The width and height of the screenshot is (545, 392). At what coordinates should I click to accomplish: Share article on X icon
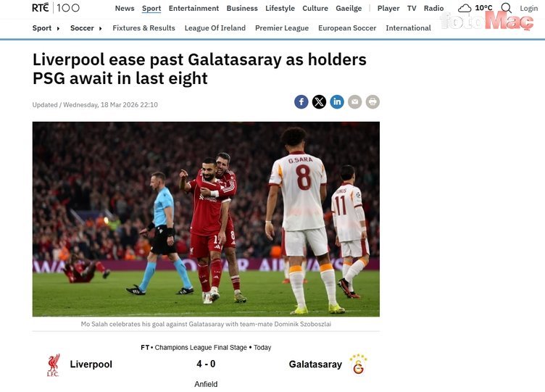[319, 102]
